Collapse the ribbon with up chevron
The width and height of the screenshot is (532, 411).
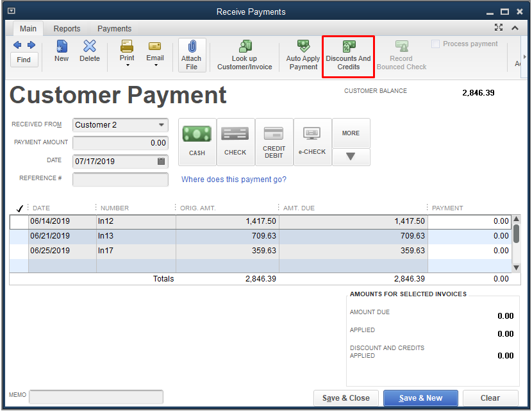(515, 28)
